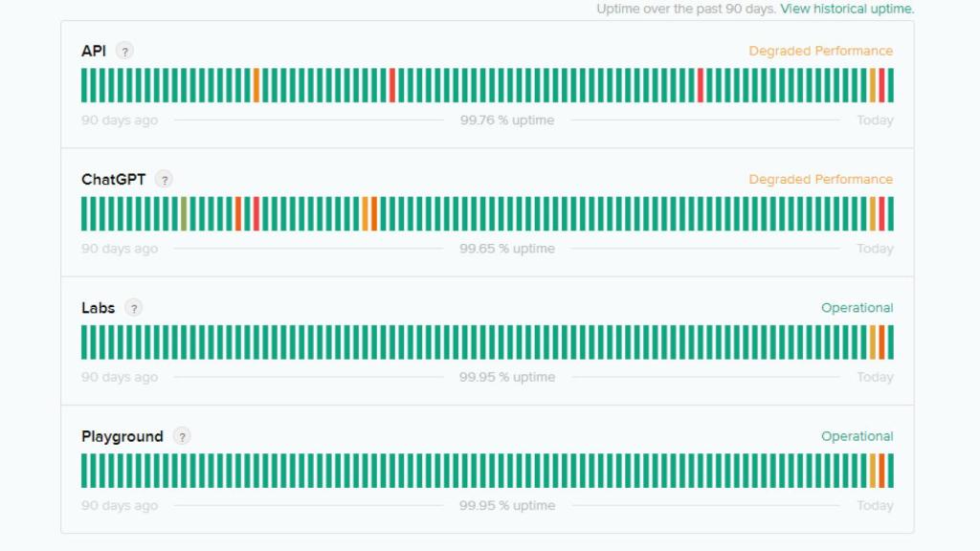980x551 pixels.
Task: Select the Labs 99.95 % uptime text
Action: [507, 377]
